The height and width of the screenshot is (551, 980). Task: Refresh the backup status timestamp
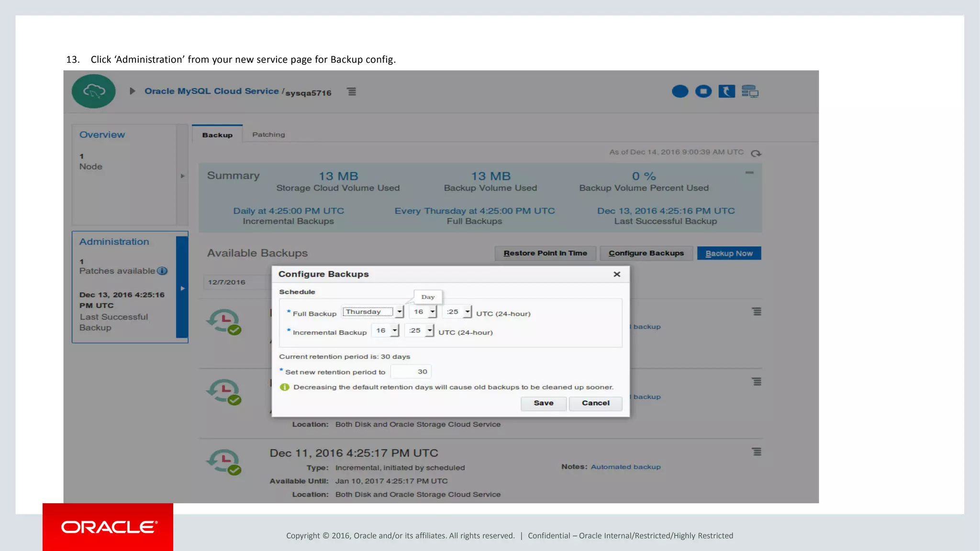tap(756, 153)
